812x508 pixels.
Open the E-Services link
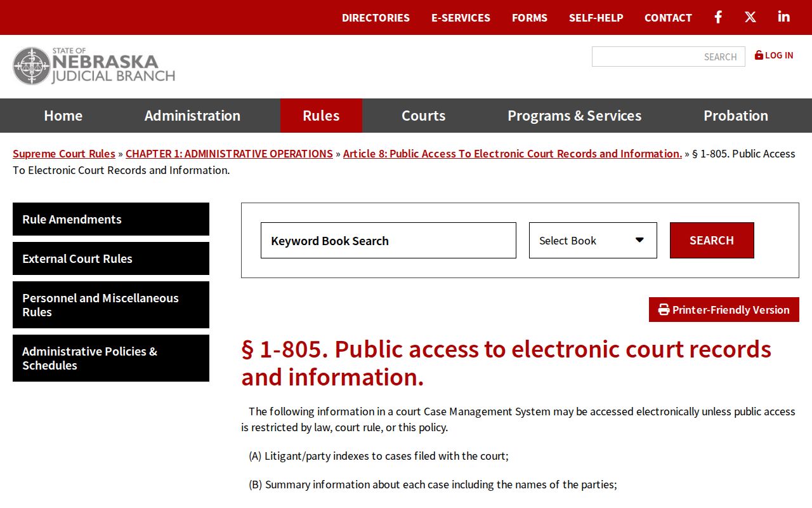tap(461, 18)
